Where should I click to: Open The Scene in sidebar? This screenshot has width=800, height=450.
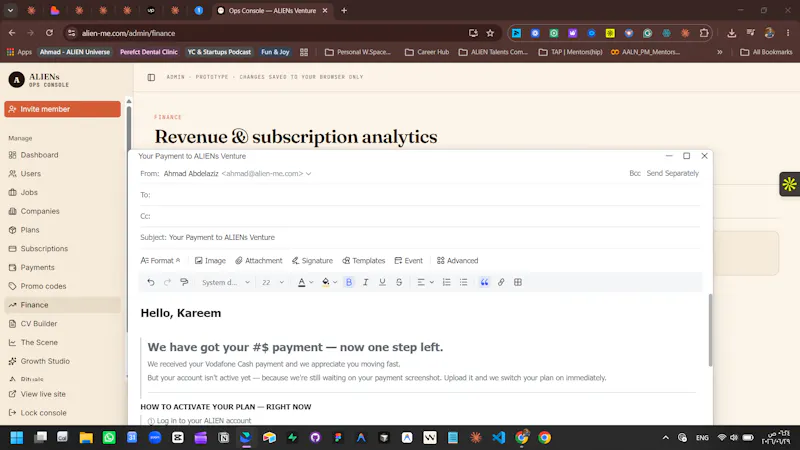pos(62,342)
